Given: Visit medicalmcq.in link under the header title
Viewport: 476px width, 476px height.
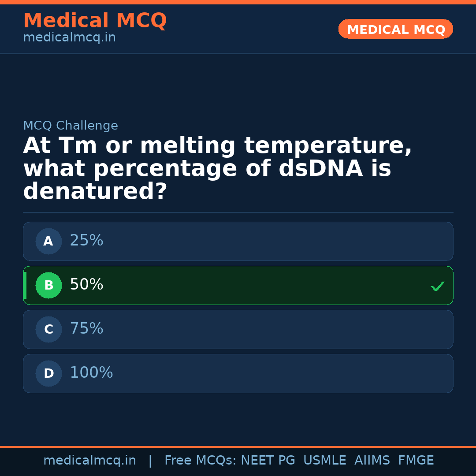Looking at the screenshot, I should tap(69, 38).
